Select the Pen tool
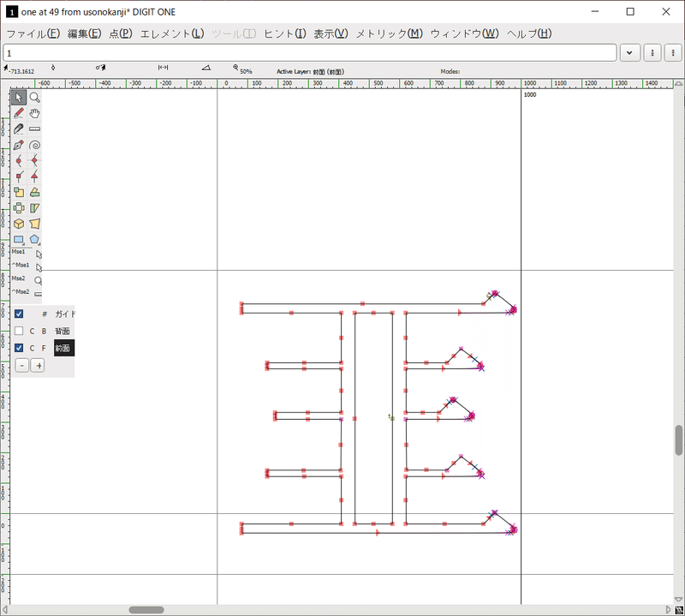The width and height of the screenshot is (685, 616). pyautogui.click(x=18, y=145)
